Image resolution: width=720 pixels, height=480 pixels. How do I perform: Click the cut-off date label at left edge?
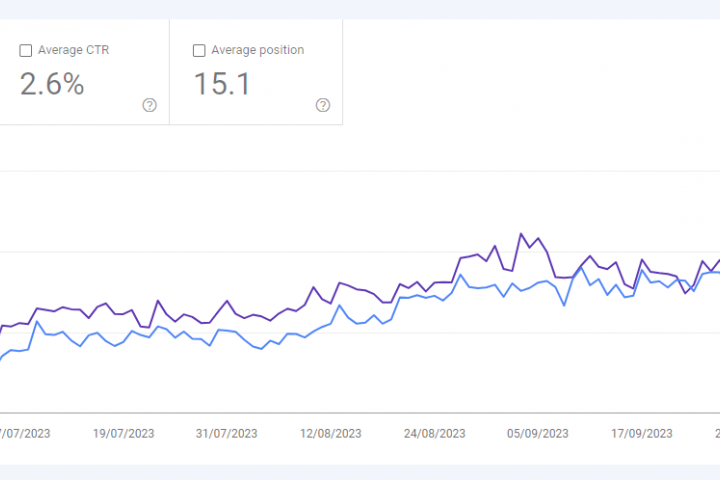click(x=25, y=433)
